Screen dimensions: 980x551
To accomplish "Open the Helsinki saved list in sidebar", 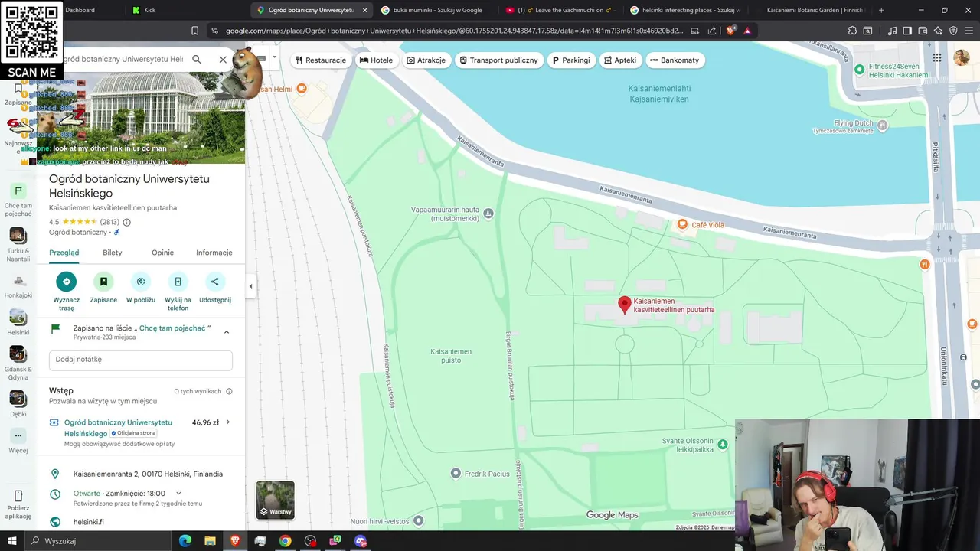I will click(x=18, y=323).
